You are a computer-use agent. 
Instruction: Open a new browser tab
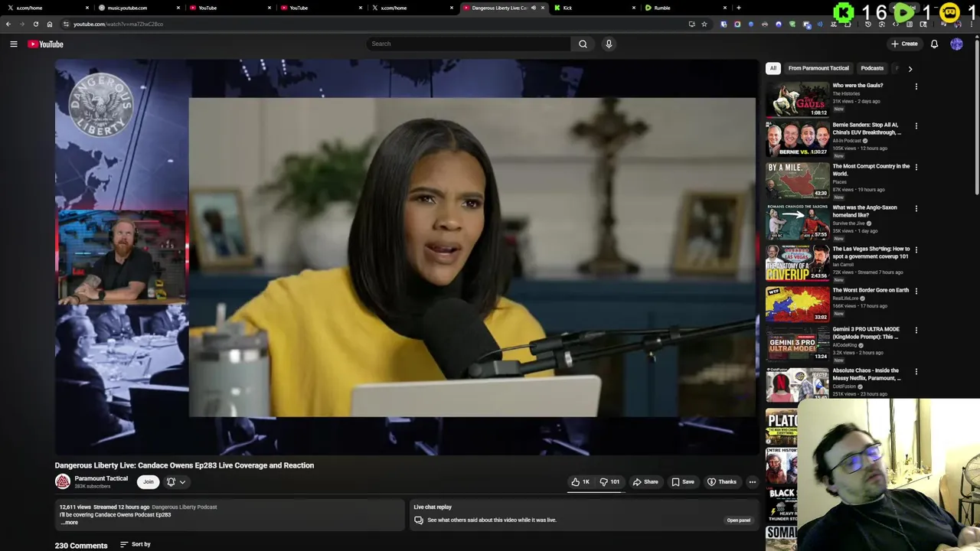[738, 8]
